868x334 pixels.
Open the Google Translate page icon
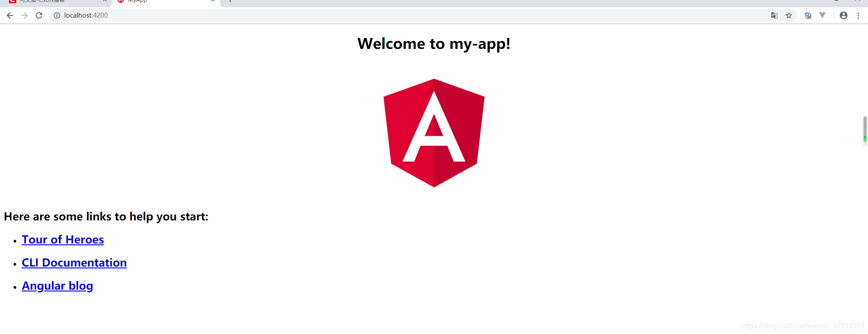pos(774,15)
